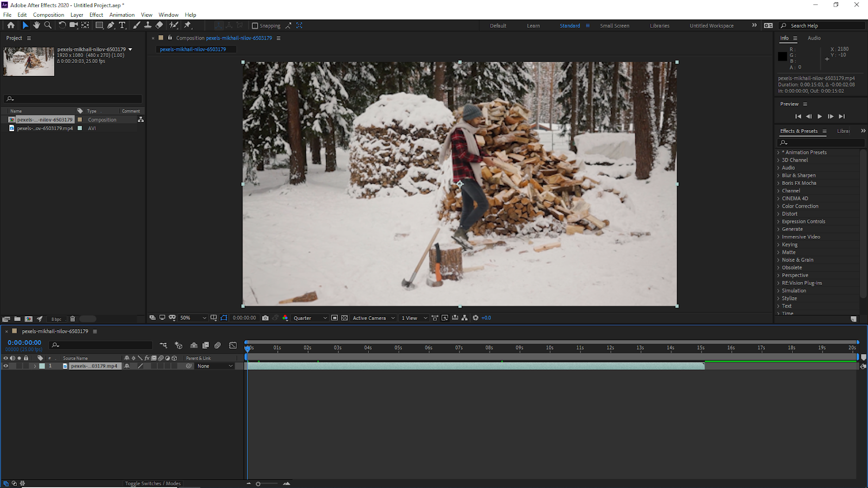Pick the Puppet Pin tool

188,25
